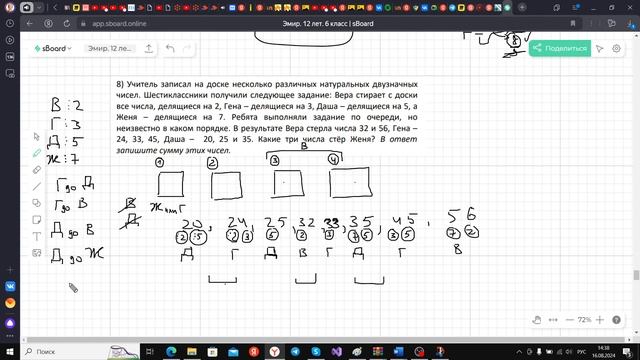Image resolution: width=640 pixels, height=360 pixels.
Task: Select the insert image tool
Action: tap(37, 253)
